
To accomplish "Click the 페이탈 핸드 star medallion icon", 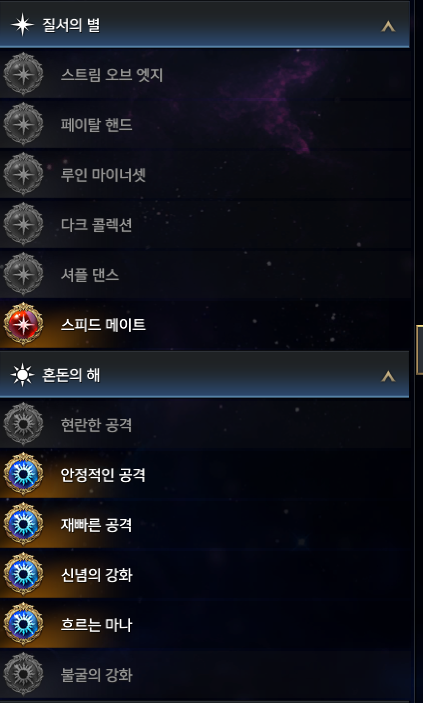I will pyautogui.click(x=23, y=124).
